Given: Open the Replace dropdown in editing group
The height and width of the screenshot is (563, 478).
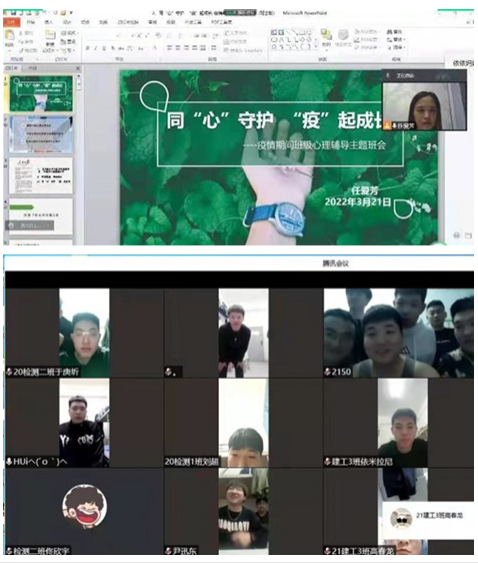Looking at the screenshot, I should [396, 39].
